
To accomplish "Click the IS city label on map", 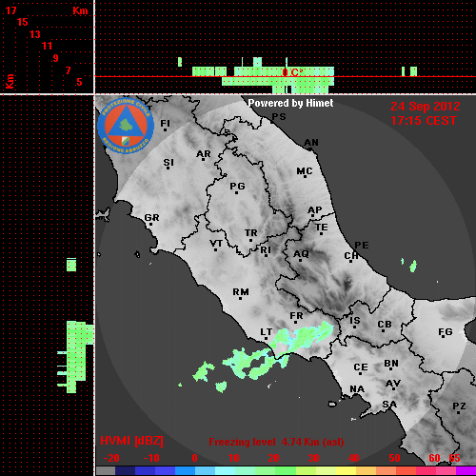I will coord(355,321).
